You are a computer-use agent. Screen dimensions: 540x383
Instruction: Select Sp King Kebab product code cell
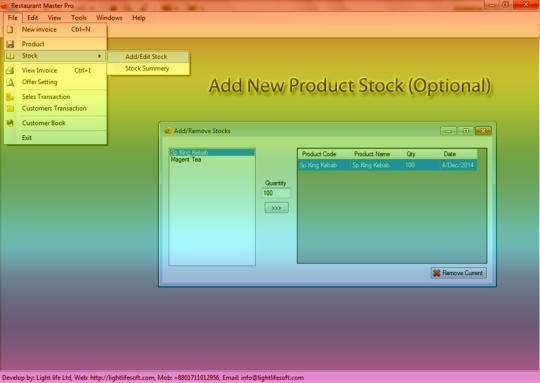pos(324,165)
